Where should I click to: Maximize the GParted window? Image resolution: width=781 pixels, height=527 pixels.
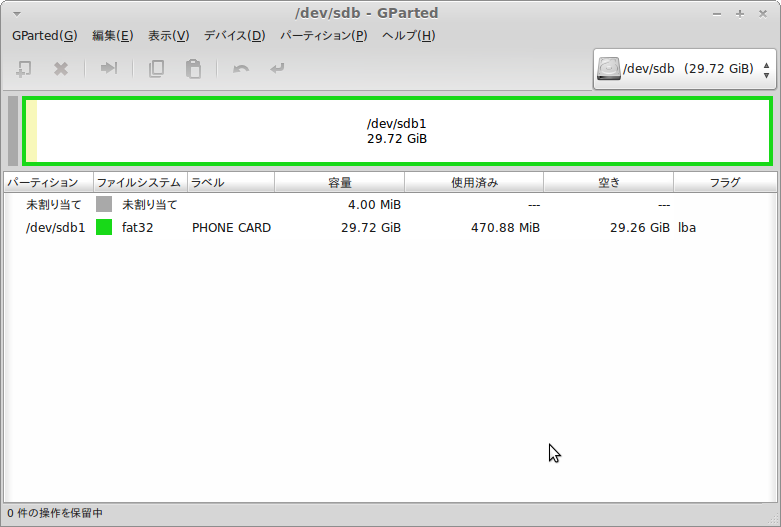[740, 14]
